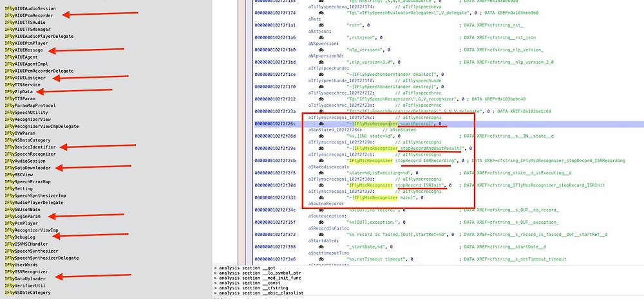Click the stopRecordAndWaitResult string line
Viewport: 644px width, 299px height.
click(406, 148)
